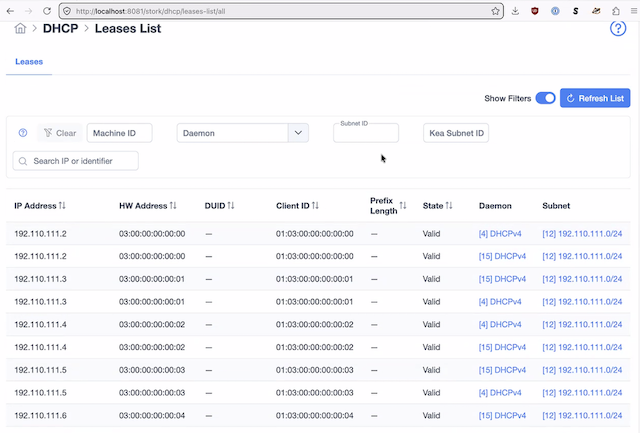Clear all filters with Clear button

[60, 133]
